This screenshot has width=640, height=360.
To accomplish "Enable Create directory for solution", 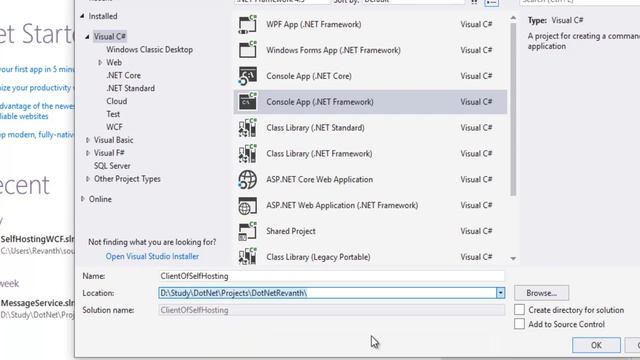I will [519, 310].
